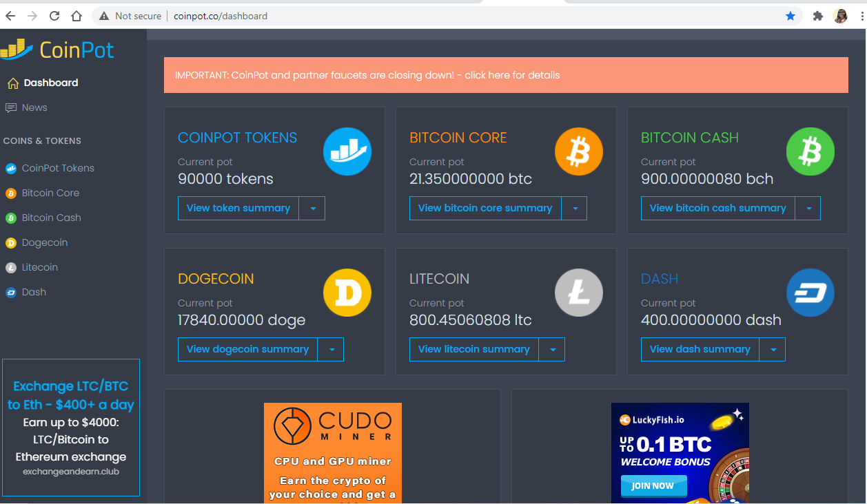Click the DASH card heading
The width and height of the screenshot is (867, 504).
[x=660, y=279]
